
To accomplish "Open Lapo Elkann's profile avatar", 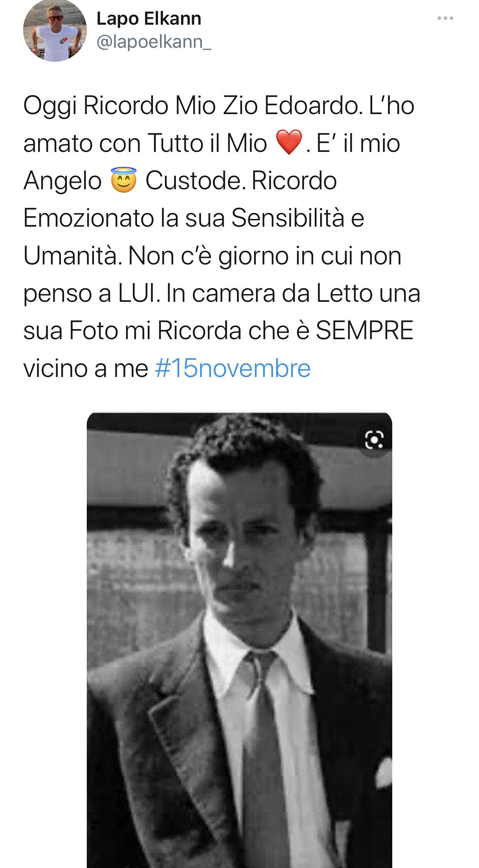I will pos(55,30).
